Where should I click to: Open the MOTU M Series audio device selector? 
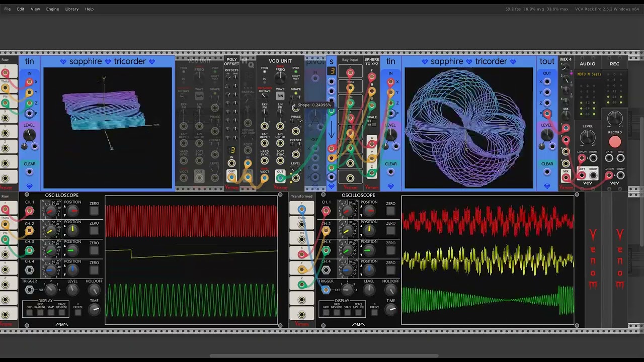click(589, 74)
